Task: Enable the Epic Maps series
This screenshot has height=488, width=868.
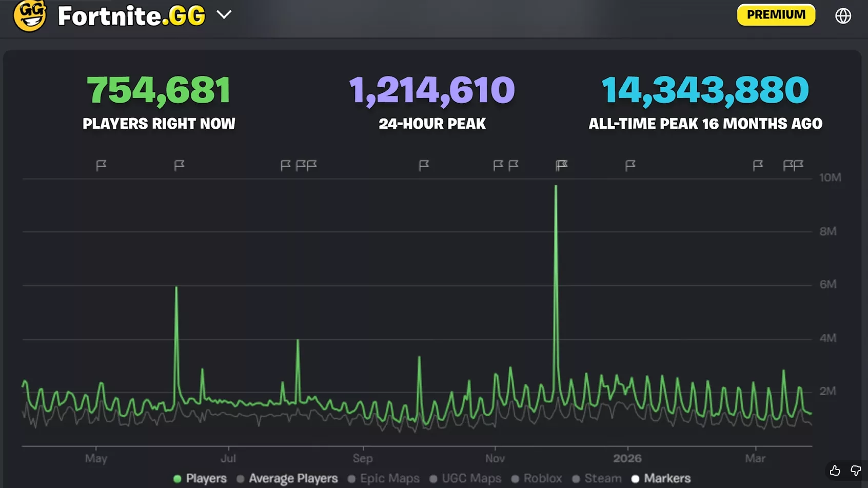Action: coord(391,478)
